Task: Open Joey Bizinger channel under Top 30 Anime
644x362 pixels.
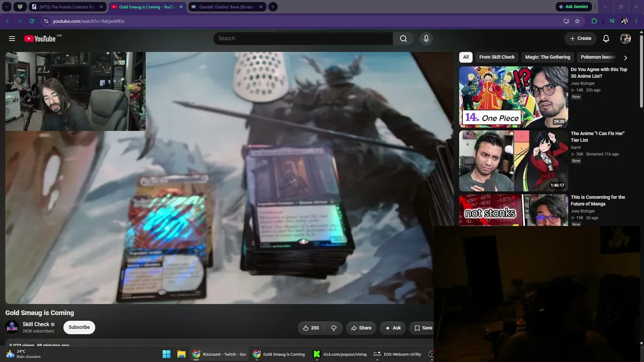Action: point(583,83)
